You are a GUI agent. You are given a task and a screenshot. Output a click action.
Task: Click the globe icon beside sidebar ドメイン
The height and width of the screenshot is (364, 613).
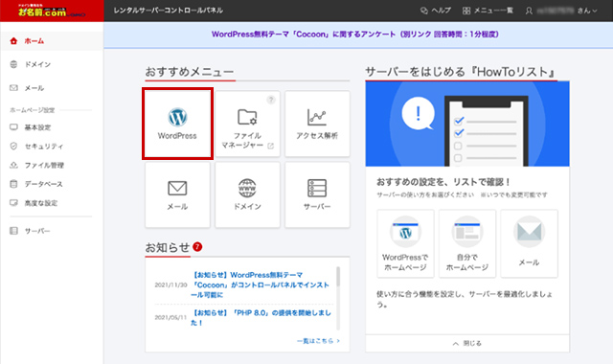13,64
